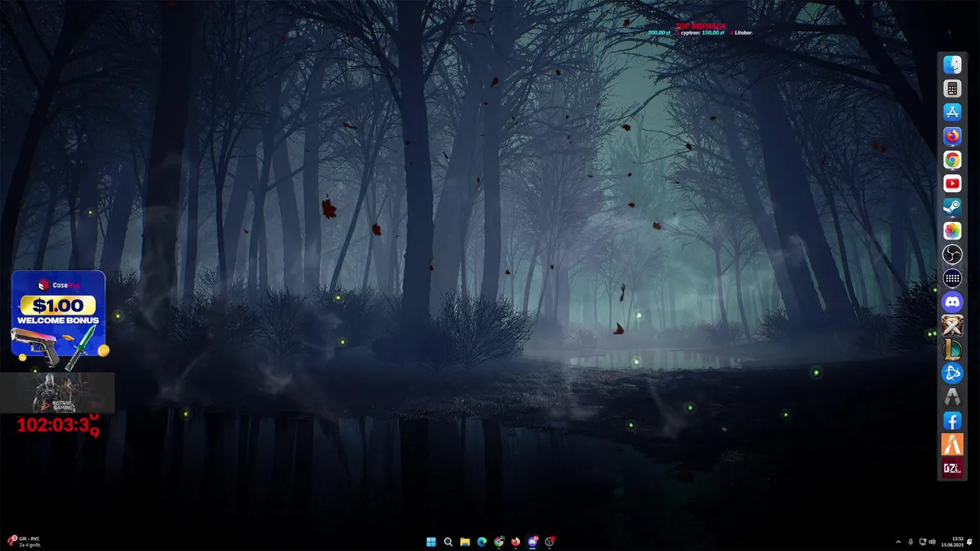The width and height of the screenshot is (980, 551).
Task: Open Battle.net from the dock
Action: pos(952,373)
